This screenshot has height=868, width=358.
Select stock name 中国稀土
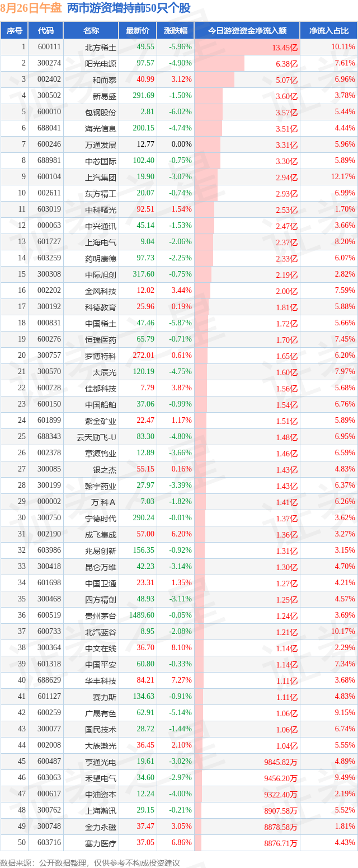coord(101,323)
